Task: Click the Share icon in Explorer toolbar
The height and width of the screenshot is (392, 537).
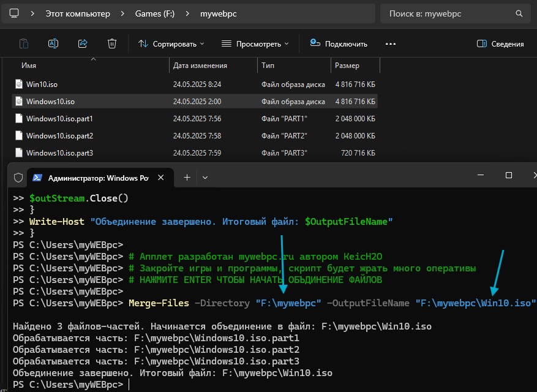Action: pos(83,43)
